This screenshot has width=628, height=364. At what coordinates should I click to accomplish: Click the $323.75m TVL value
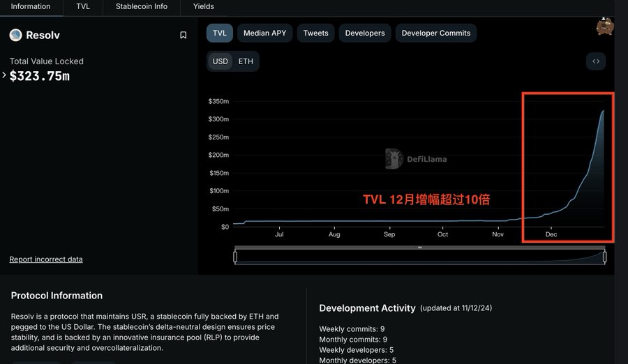pyautogui.click(x=39, y=76)
